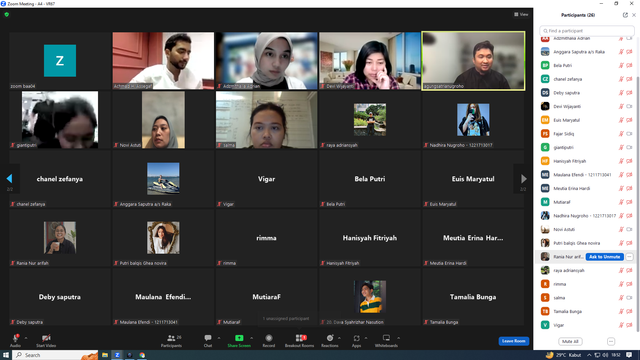Screen dimensions: 640x360
Task: Click Windows Start button
Action: click(x=6, y=355)
